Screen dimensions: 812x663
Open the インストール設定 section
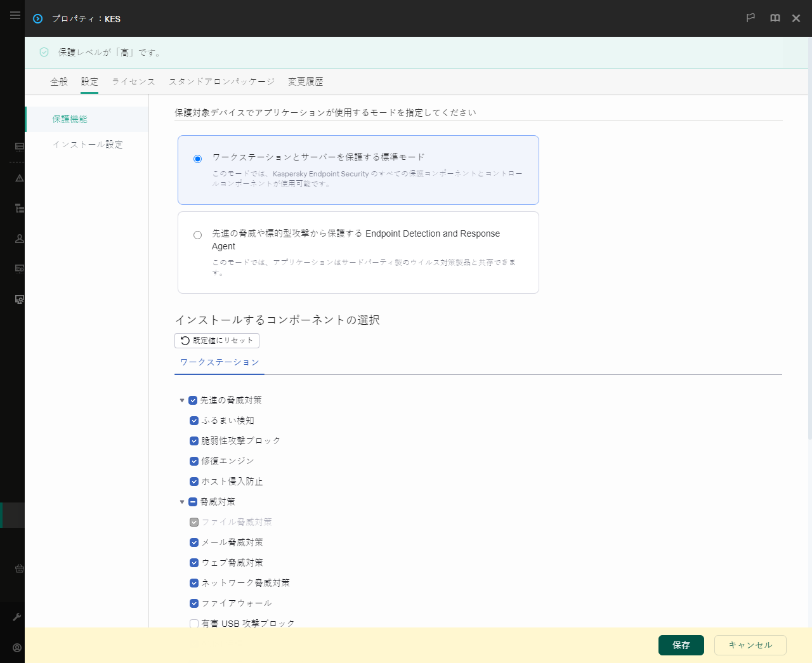(x=88, y=145)
